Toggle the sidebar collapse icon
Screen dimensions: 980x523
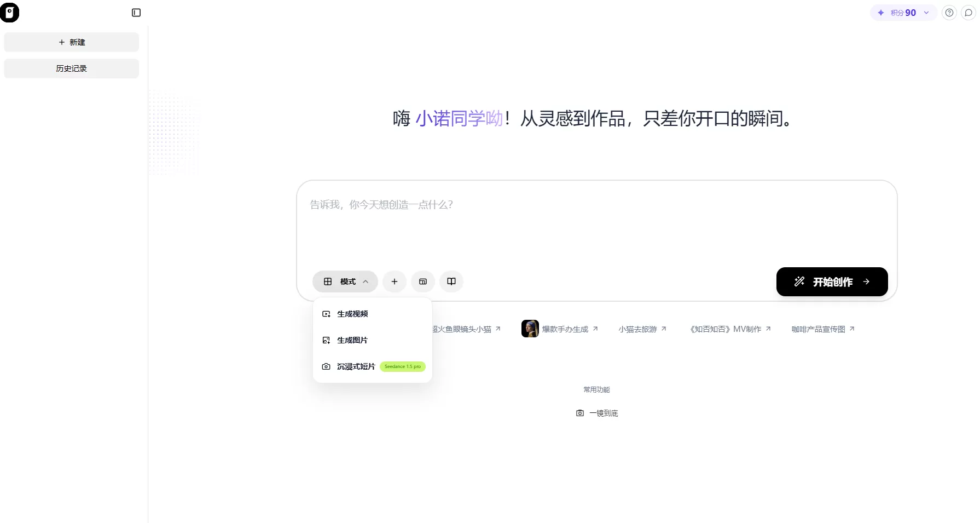tap(136, 13)
